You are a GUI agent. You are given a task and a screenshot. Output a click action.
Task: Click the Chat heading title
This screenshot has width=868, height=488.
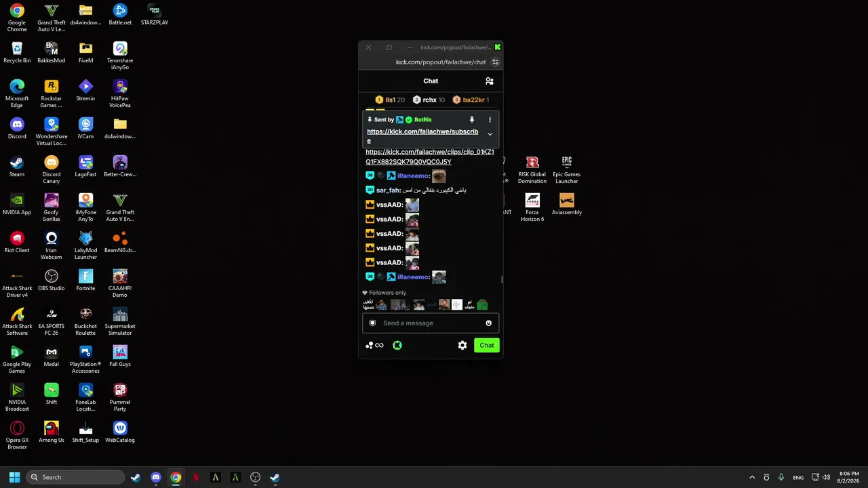click(431, 81)
